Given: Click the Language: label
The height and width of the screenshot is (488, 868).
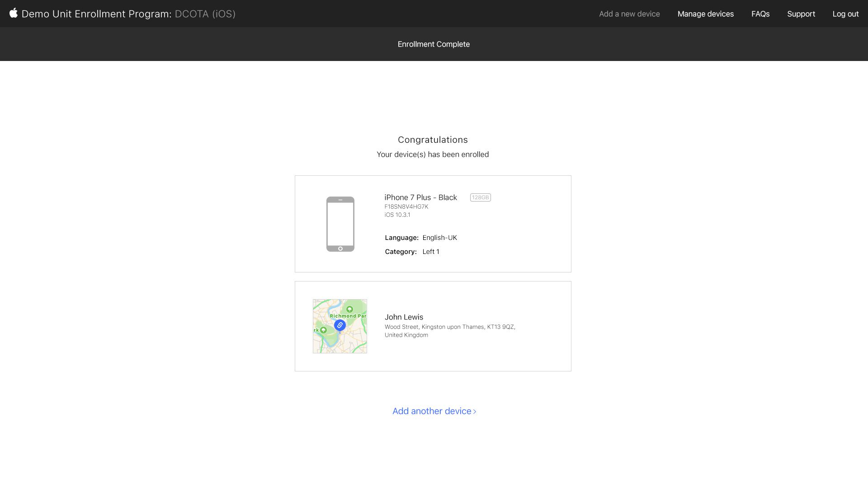Looking at the screenshot, I should point(401,238).
